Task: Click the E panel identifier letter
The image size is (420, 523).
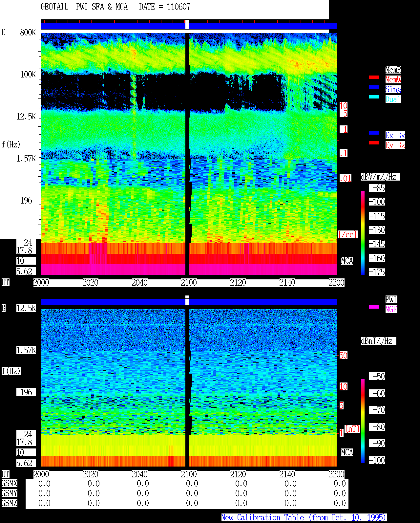Action: pyautogui.click(x=4, y=32)
